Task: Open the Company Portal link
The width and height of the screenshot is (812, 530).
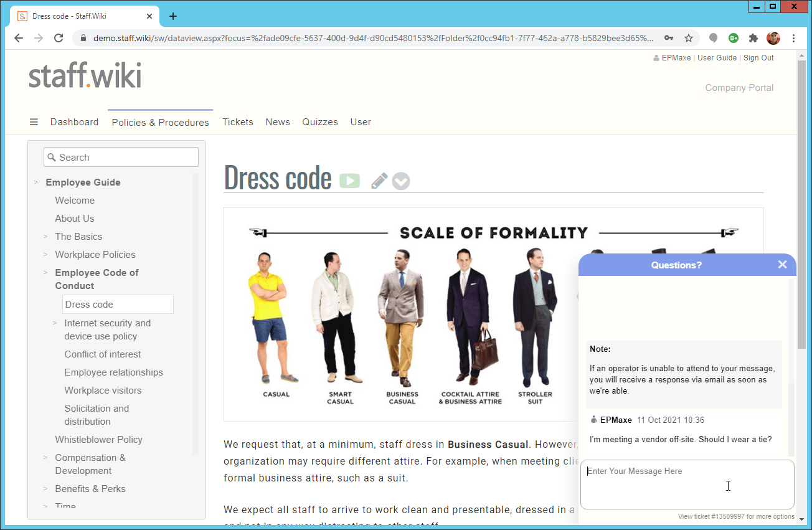Action: (739, 88)
